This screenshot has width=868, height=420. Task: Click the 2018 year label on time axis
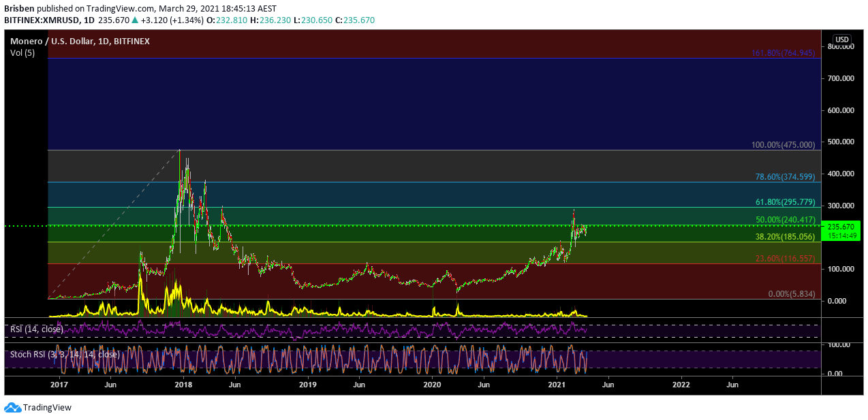183,385
